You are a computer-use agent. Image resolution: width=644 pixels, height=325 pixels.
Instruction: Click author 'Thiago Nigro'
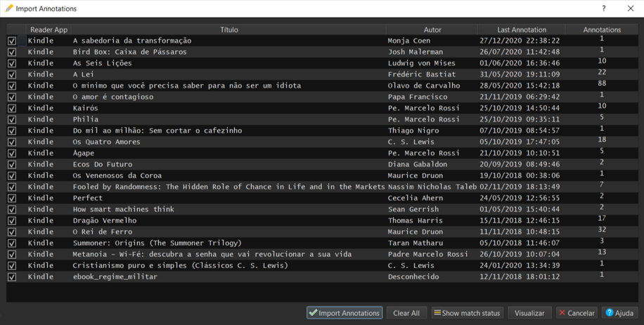(x=413, y=131)
